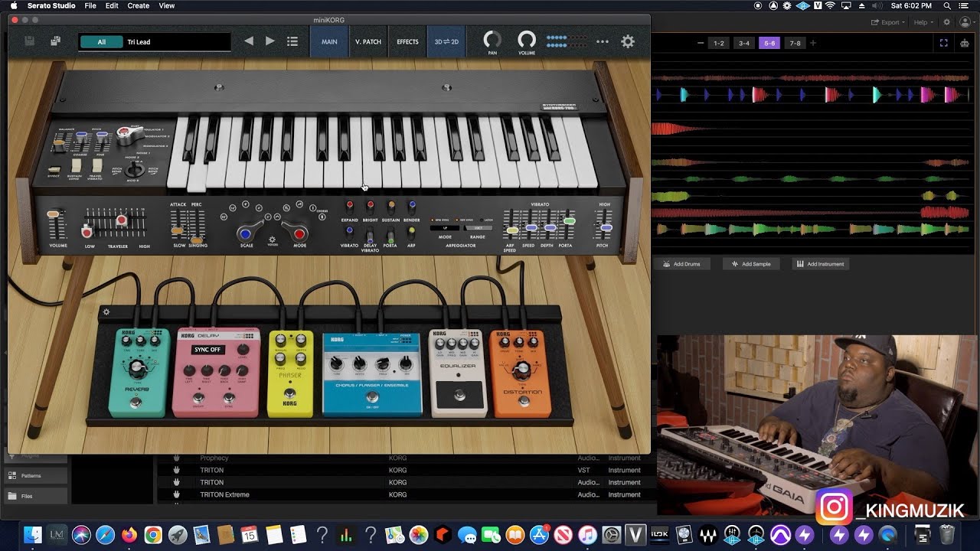Viewport: 980px width, 551px height.
Task: Open the preset list icon
Action: tap(292, 41)
